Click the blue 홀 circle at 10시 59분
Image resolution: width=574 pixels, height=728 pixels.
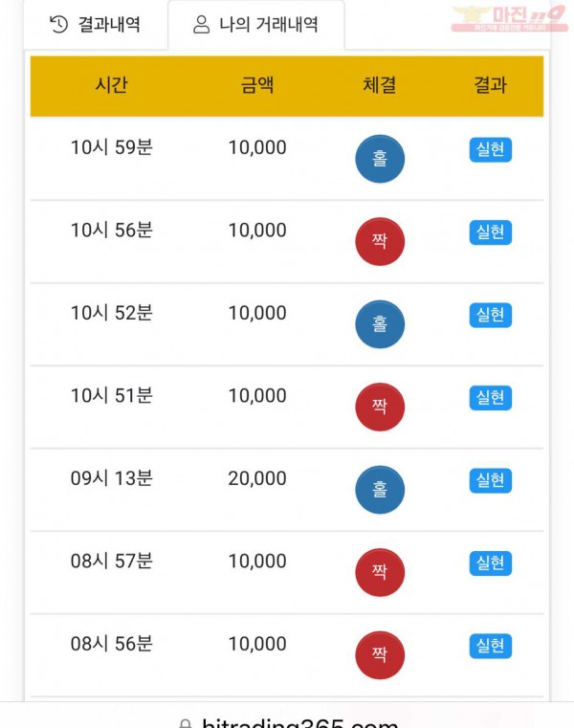pyautogui.click(x=380, y=159)
